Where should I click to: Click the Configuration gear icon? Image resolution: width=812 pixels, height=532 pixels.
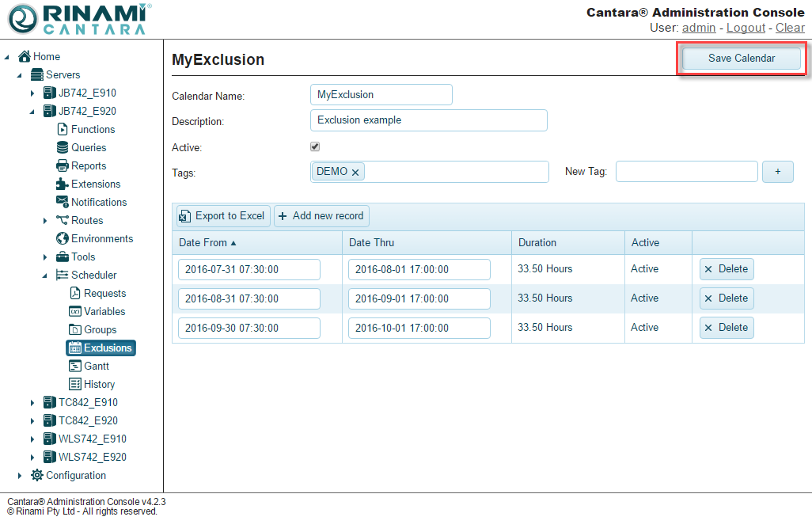click(37, 475)
